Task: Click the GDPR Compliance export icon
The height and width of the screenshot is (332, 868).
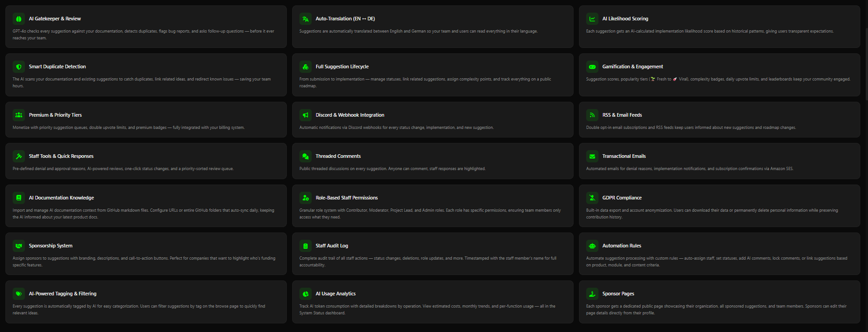Action: pos(592,198)
